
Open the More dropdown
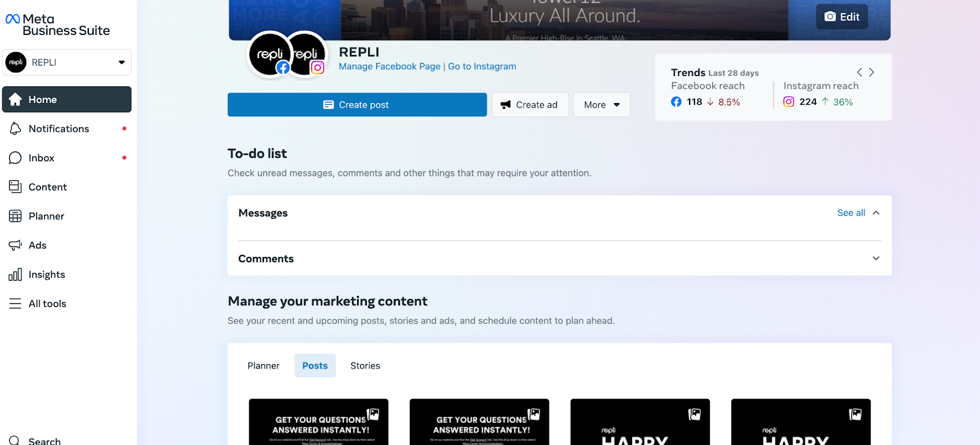coord(601,105)
